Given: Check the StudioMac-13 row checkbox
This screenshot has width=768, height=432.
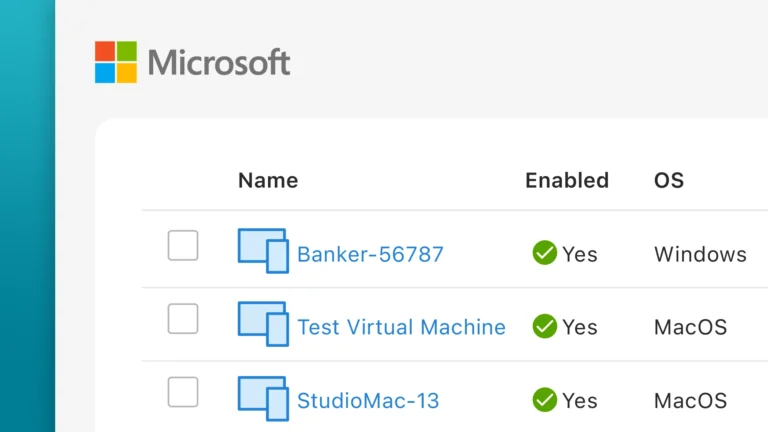Looking at the screenshot, I should point(183,392).
